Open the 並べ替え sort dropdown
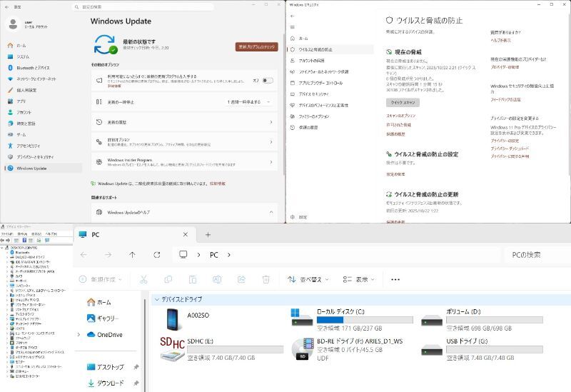 [x=308, y=279]
